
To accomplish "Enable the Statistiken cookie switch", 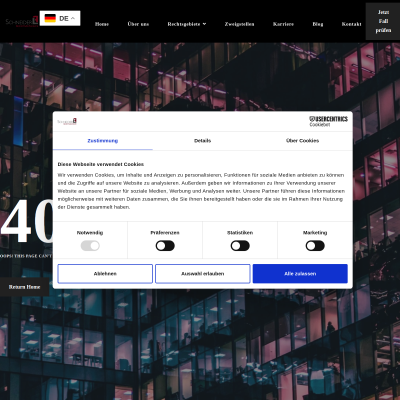I will click(240, 246).
